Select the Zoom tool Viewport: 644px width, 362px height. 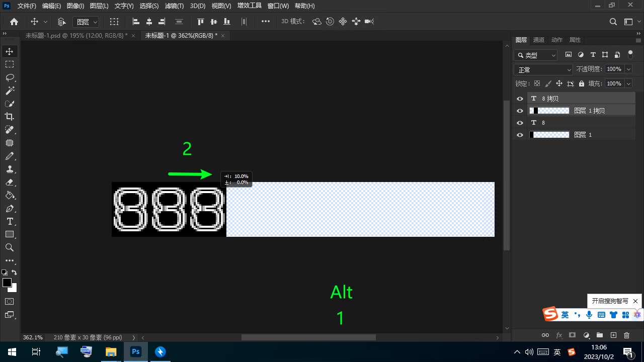[10, 247]
